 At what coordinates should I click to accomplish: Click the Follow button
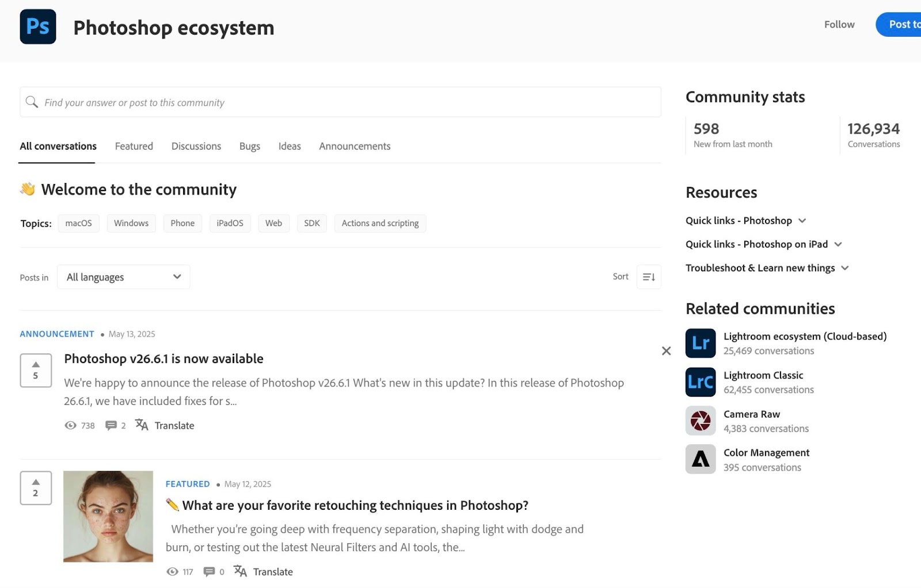[839, 24]
